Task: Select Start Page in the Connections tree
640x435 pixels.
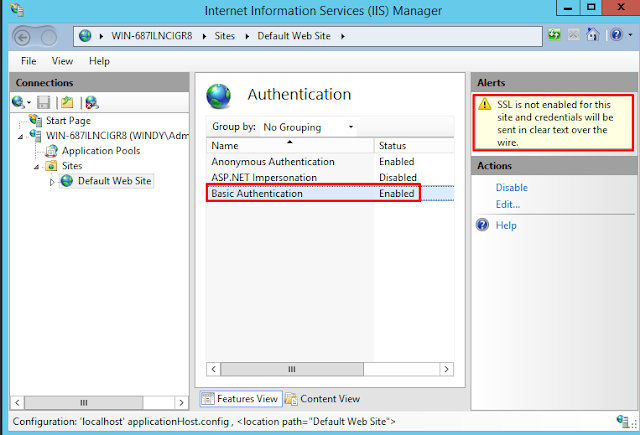Action: tap(68, 120)
